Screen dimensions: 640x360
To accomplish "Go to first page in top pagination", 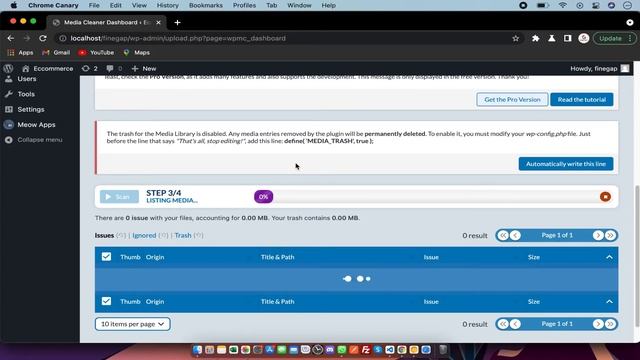I will coord(503,235).
